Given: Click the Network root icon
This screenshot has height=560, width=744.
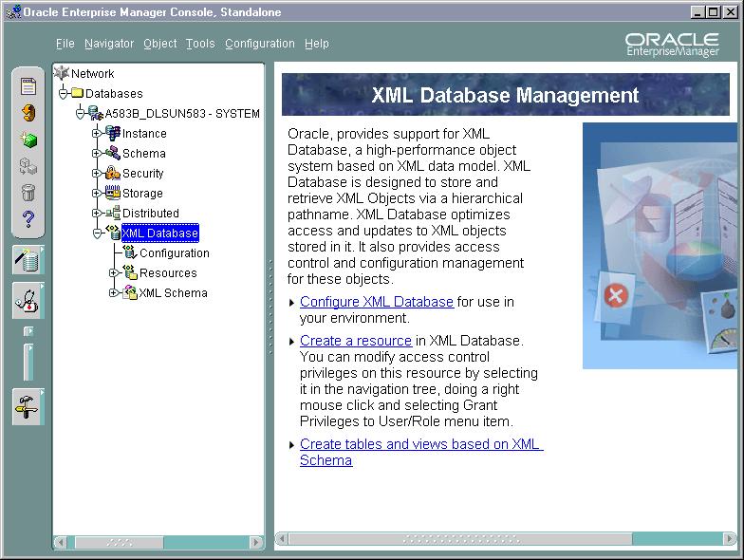Looking at the screenshot, I should click(62, 73).
